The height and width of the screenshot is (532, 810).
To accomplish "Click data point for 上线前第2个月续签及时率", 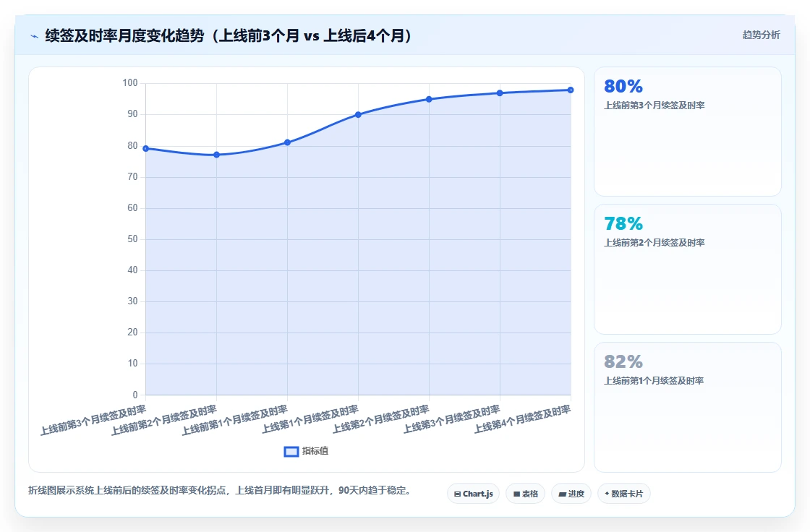I will pyautogui.click(x=216, y=155).
